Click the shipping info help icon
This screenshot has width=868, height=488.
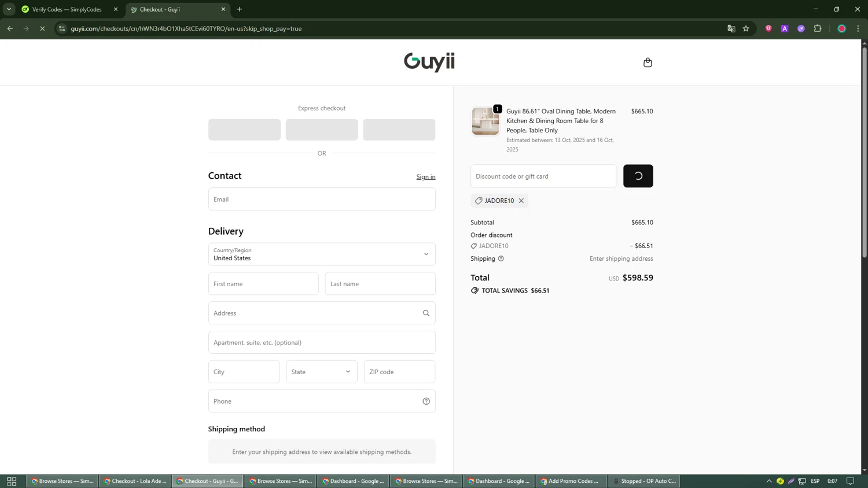point(501,258)
